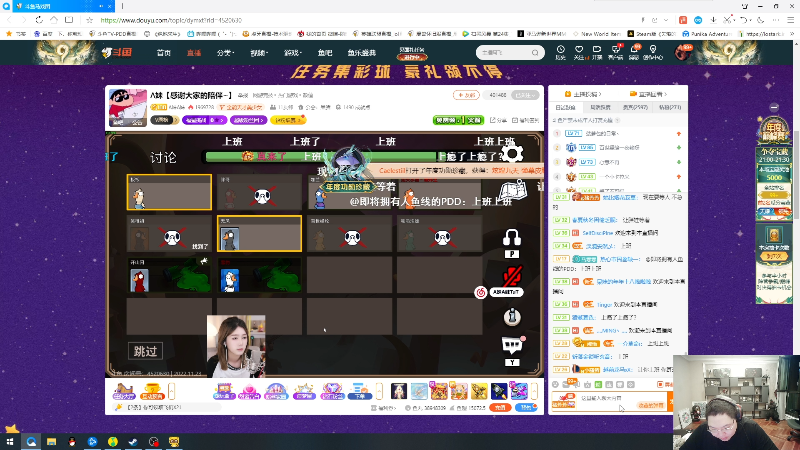Open settings gear in game video
The image size is (800, 450).
click(512, 154)
